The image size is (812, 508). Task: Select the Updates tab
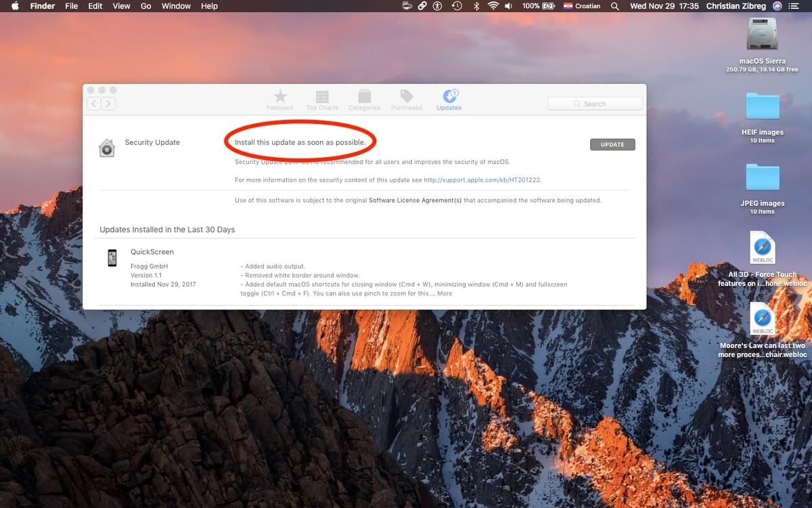pyautogui.click(x=449, y=100)
